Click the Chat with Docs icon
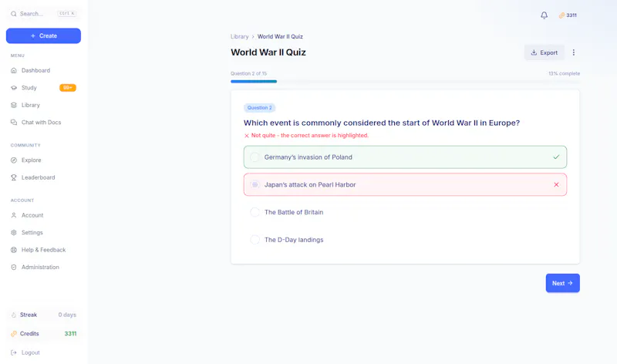Viewport: 617px width, 364px height. [x=14, y=123]
